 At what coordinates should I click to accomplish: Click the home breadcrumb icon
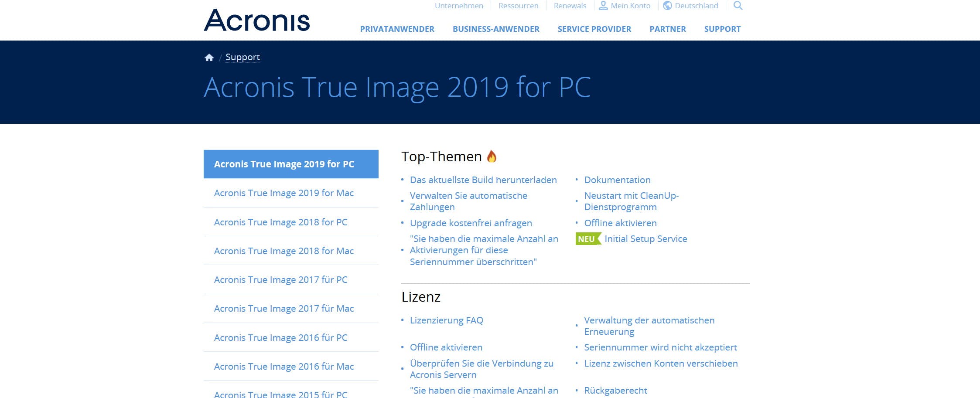point(209,58)
